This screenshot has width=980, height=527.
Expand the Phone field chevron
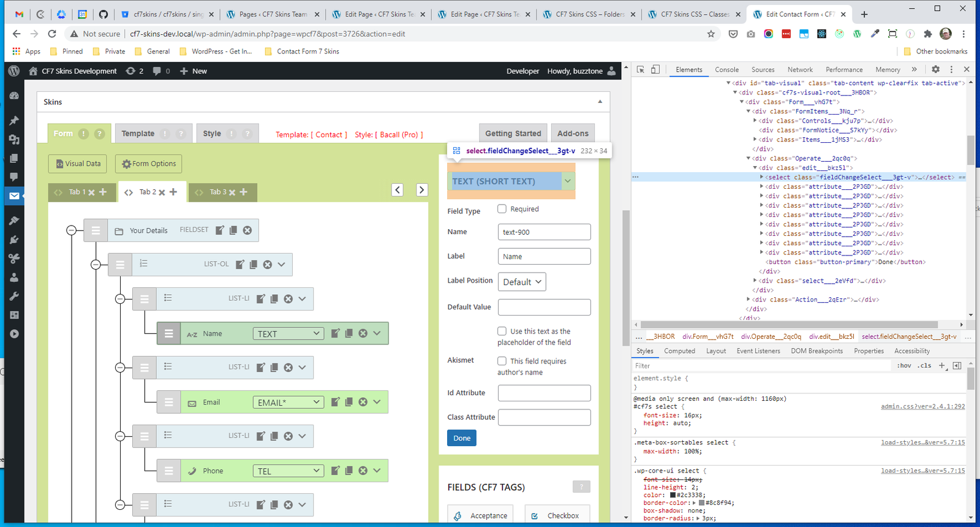[x=377, y=471]
